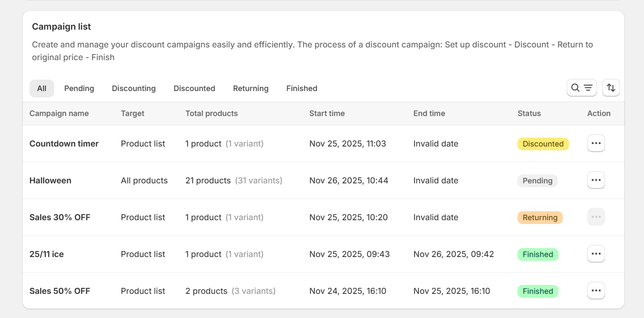Screen dimensions: 644x318
Task: Click the yellow Discounted status badge
Action: 543,144
